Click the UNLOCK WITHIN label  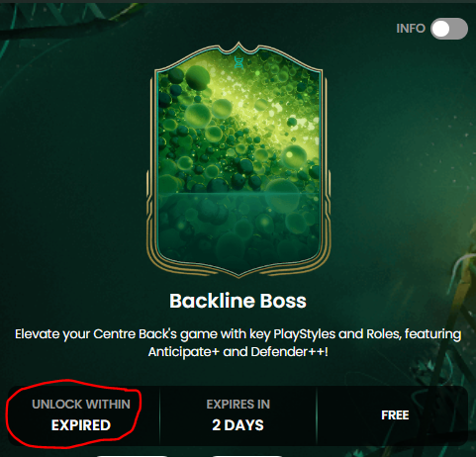point(81,405)
